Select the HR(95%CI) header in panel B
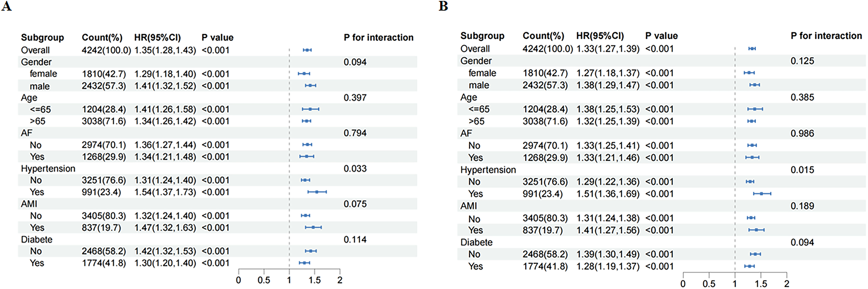 pos(600,36)
